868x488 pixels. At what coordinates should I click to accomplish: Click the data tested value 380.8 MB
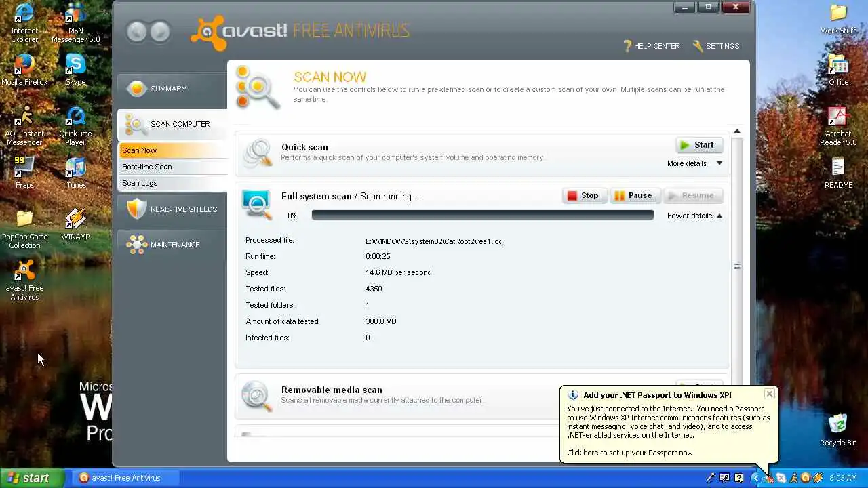pos(381,321)
